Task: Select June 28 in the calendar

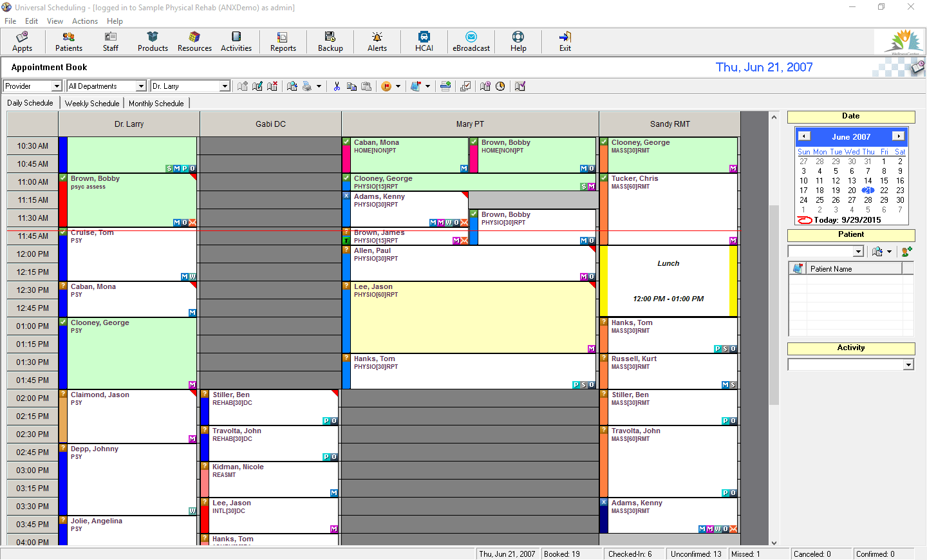Action: click(868, 200)
